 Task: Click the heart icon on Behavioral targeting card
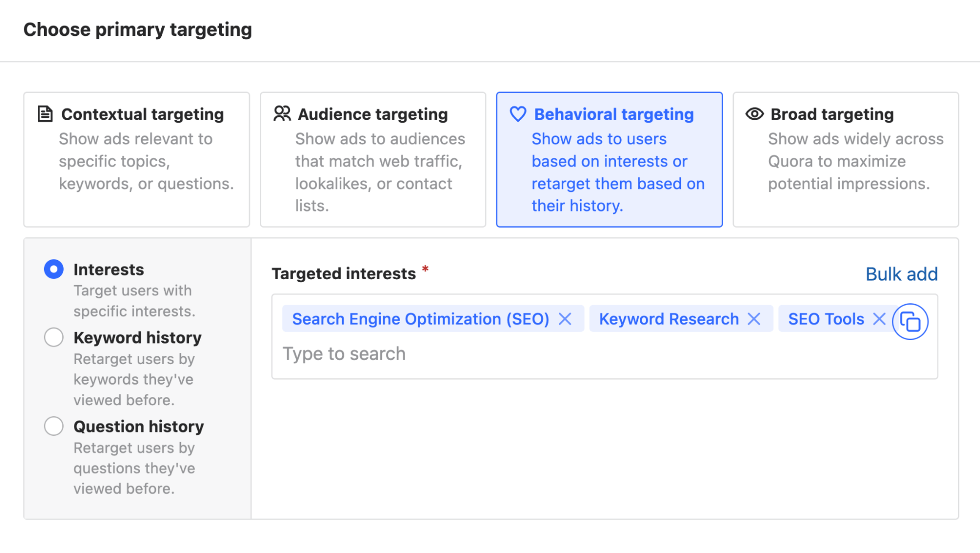tap(518, 113)
